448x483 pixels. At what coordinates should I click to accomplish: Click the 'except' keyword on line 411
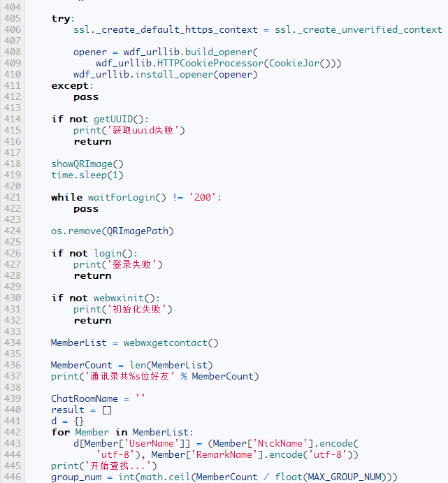pos(70,86)
